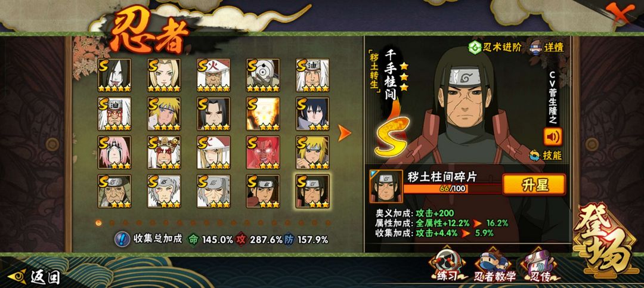Select the glowing orange chakra Naruto thumbnail

coord(263,114)
